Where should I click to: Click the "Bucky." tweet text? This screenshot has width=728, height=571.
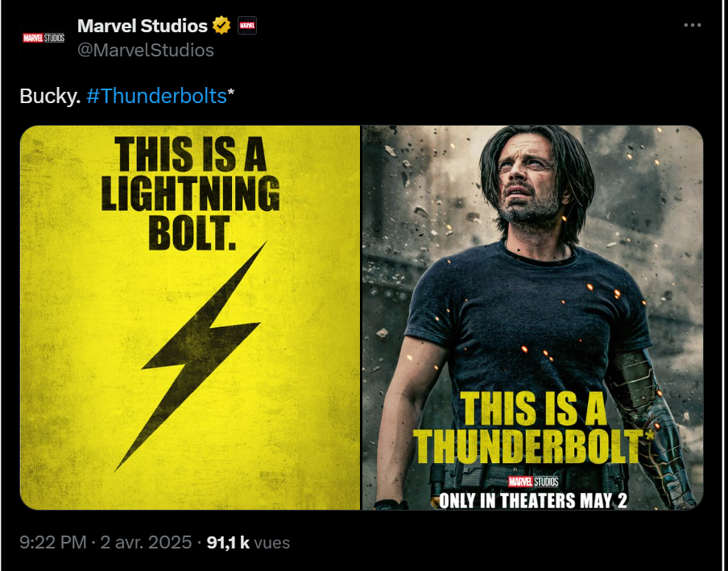coord(50,96)
